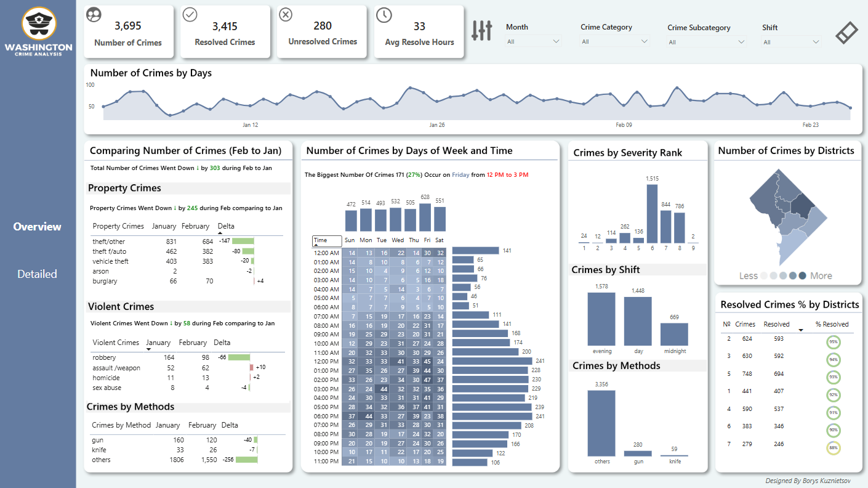Click the Time header in the heatmap
The height and width of the screenshot is (488, 868).
coord(327,241)
